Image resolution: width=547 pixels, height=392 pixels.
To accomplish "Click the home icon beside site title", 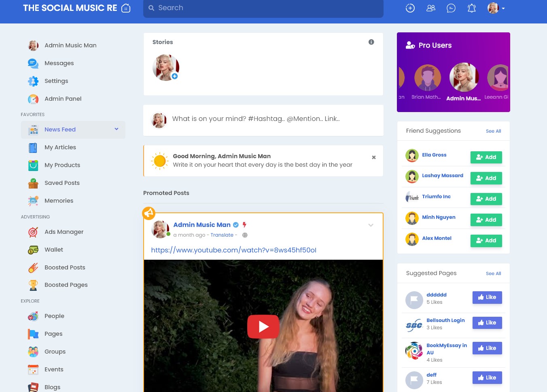I will tap(126, 8).
